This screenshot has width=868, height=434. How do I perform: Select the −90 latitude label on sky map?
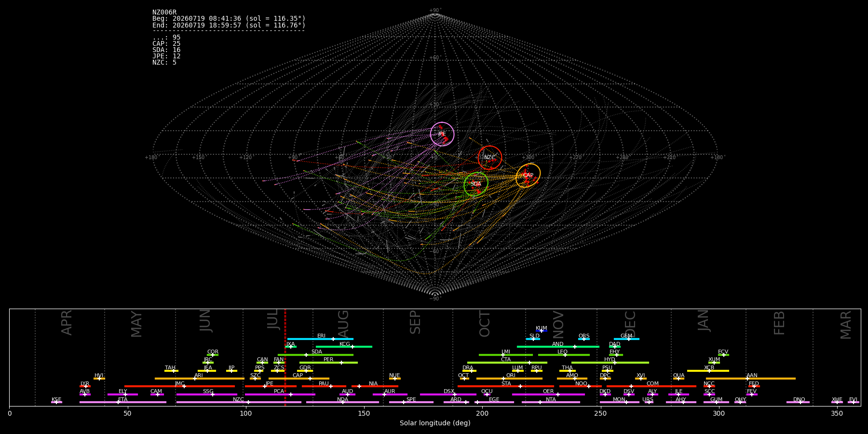point(435,299)
